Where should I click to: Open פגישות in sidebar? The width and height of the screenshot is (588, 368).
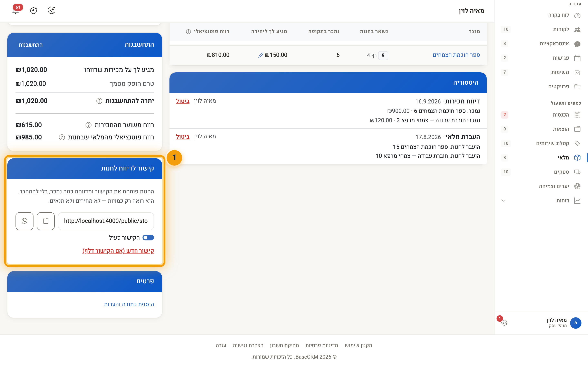tap(541, 58)
